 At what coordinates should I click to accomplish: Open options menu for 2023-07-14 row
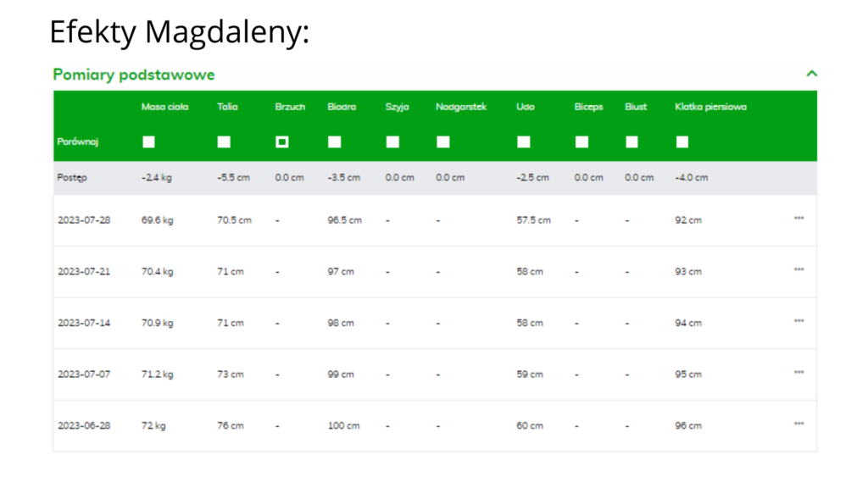(x=798, y=321)
